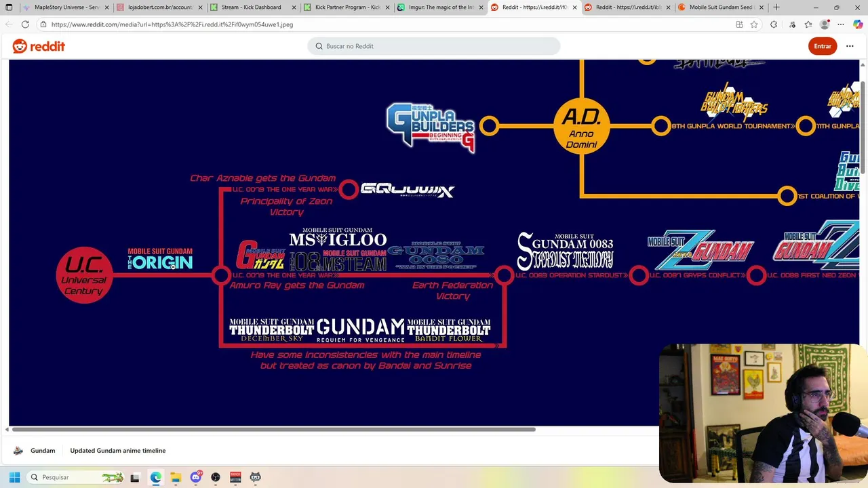Click the Thunderbolt Bandit Flower logo

[448, 330]
